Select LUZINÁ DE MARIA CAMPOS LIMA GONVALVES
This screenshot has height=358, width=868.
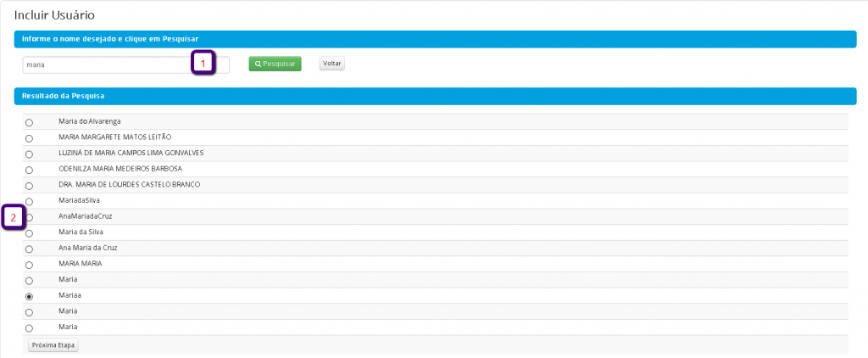pyautogui.click(x=29, y=154)
